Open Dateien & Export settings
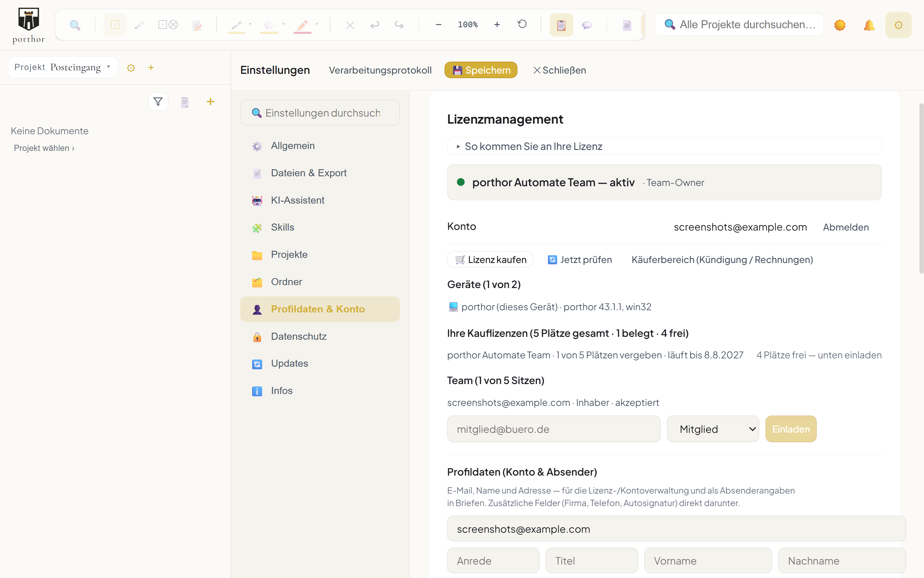Image resolution: width=924 pixels, height=578 pixels. tap(320, 173)
